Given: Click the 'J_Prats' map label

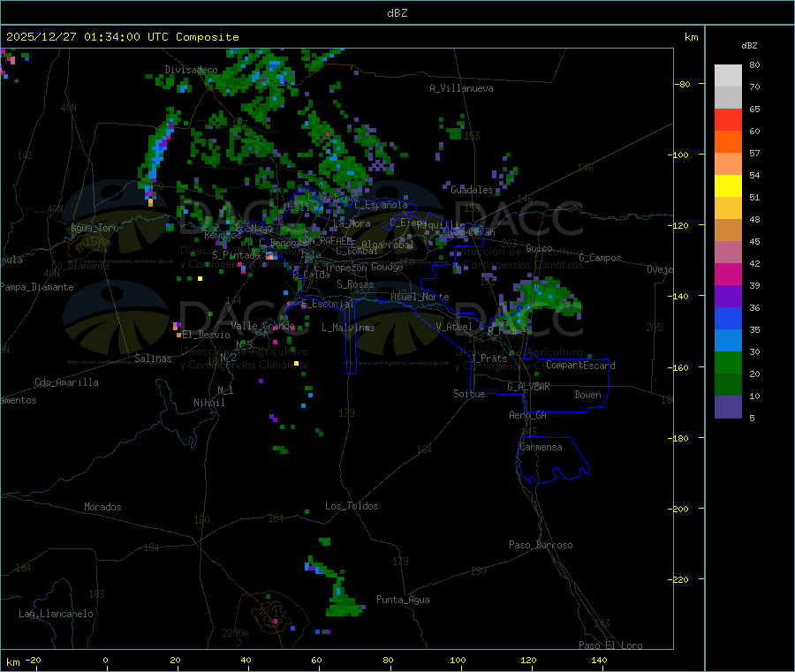Looking at the screenshot, I should tap(488, 359).
